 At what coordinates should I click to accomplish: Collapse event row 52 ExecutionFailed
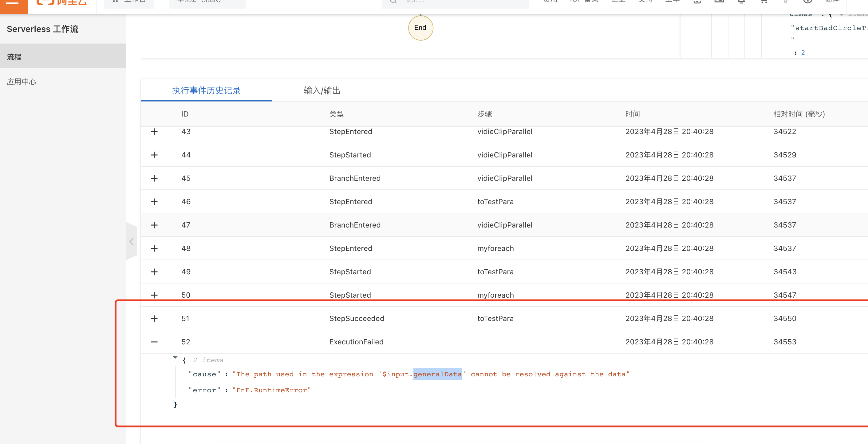pos(154,342)
